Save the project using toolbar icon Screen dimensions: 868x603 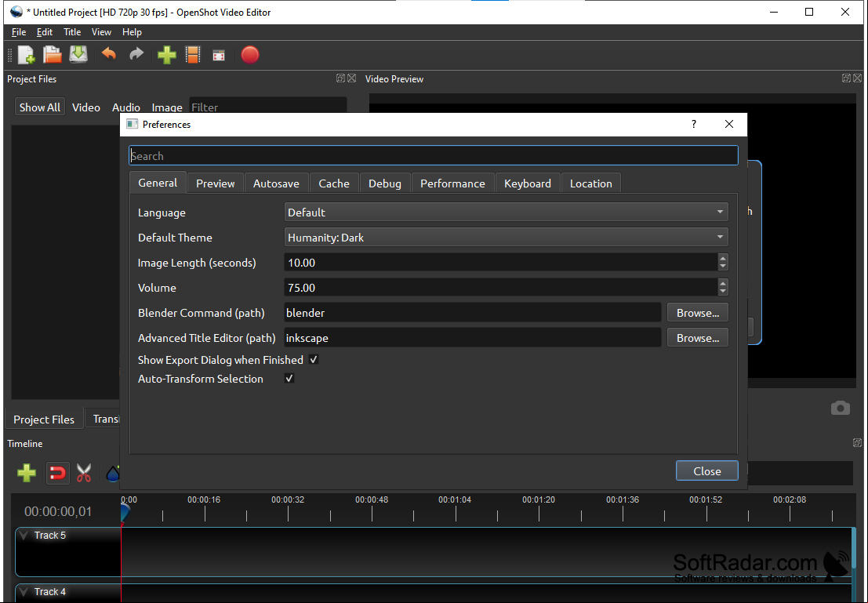(x=78, y=55)
